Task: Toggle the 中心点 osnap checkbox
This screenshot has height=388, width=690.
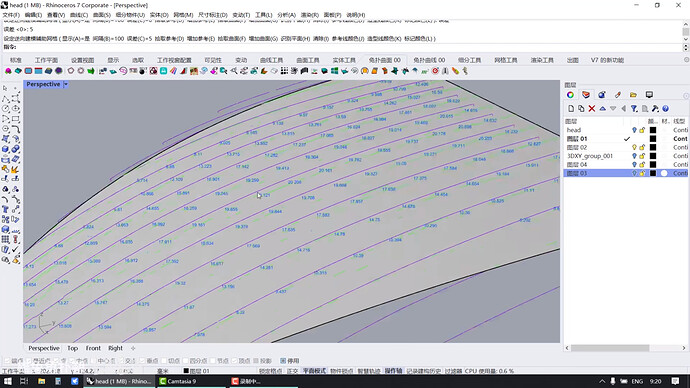Action: click(95, 361)
